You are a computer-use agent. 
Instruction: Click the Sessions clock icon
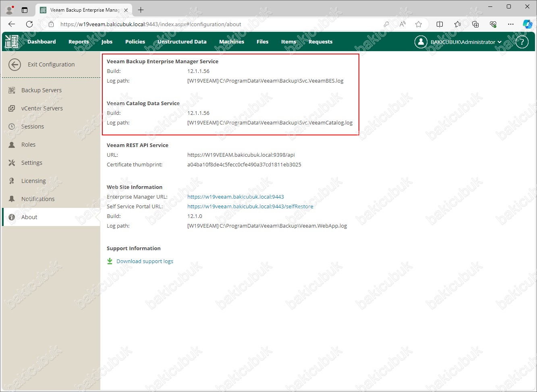click(x=12, y=127)
